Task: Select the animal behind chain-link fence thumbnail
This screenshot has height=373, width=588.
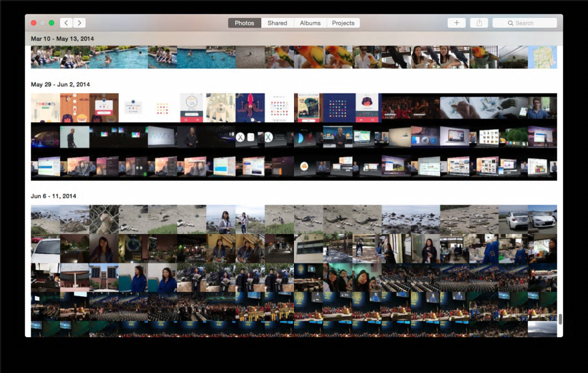Action: (104, 219)
